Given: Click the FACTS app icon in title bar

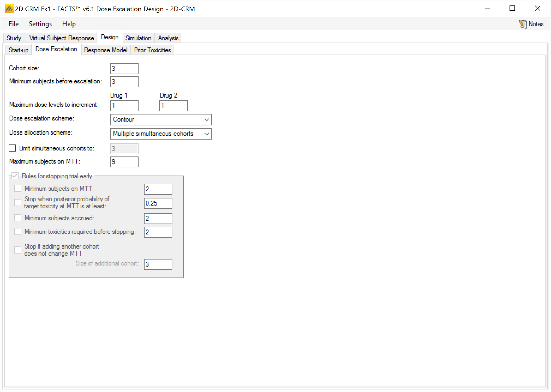Looking at the screenshot, I should [9, 9].
